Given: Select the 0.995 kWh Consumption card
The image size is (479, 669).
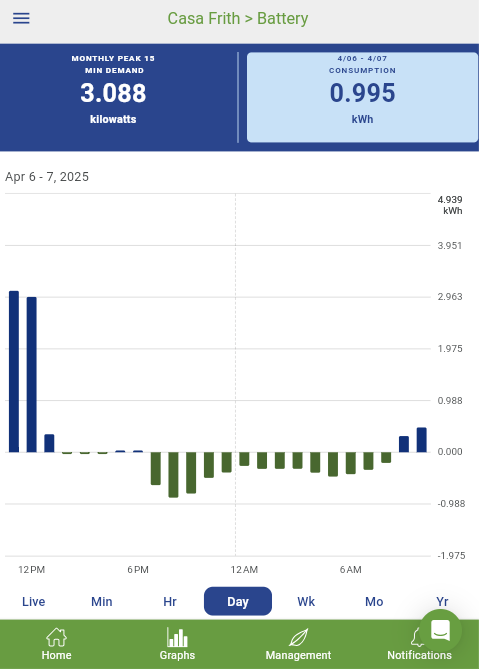Looking at the screenshot, I should point(362,97).
